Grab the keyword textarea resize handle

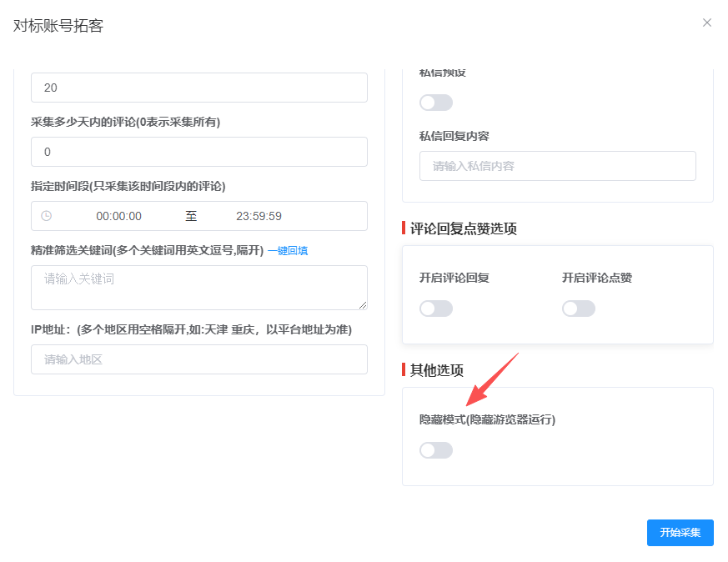click(363, 305)
